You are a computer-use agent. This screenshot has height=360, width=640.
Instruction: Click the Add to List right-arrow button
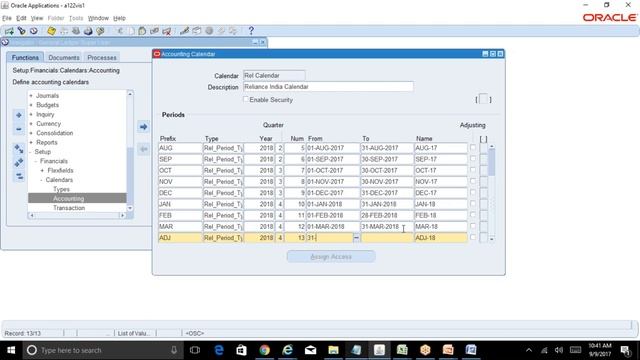143,127
